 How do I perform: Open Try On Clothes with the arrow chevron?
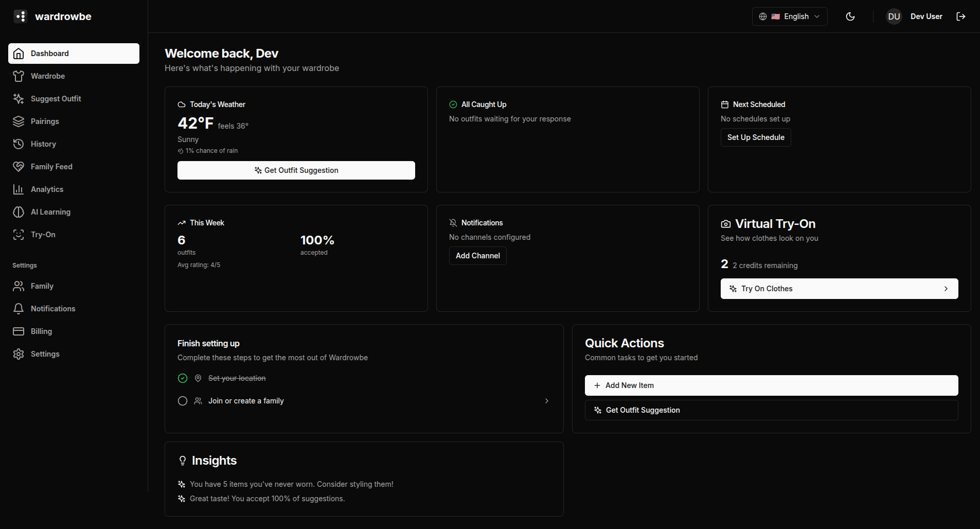pos(946,289)
